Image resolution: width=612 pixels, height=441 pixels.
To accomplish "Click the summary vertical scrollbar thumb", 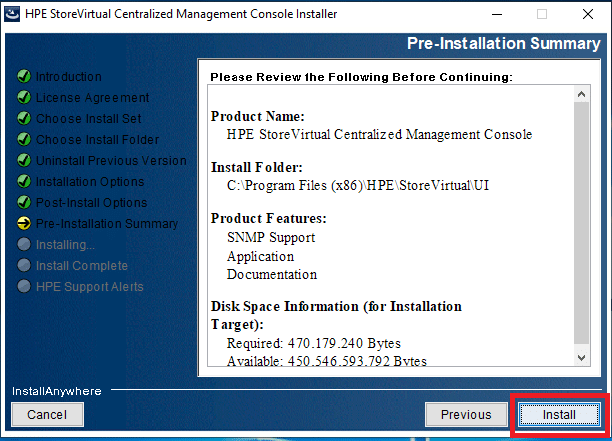I will click(581, 223).
